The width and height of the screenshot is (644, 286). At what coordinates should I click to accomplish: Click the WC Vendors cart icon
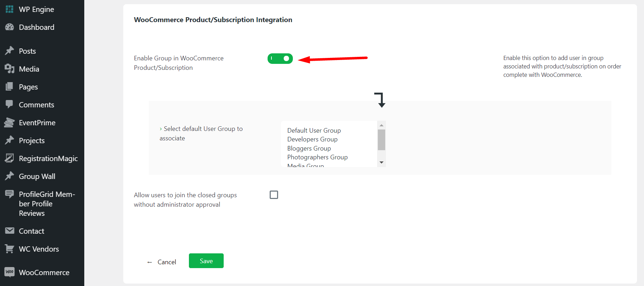(x=9, y=249)
